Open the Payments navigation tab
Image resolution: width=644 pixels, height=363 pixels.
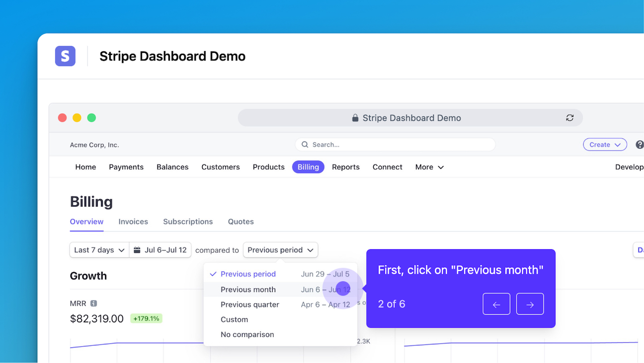[x=126, y=167]
